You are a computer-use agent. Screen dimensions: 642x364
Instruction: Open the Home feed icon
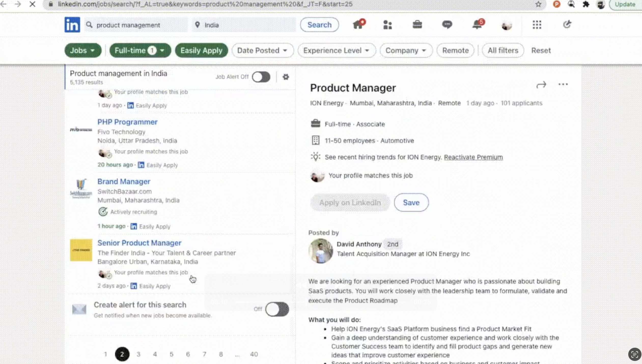359,24
